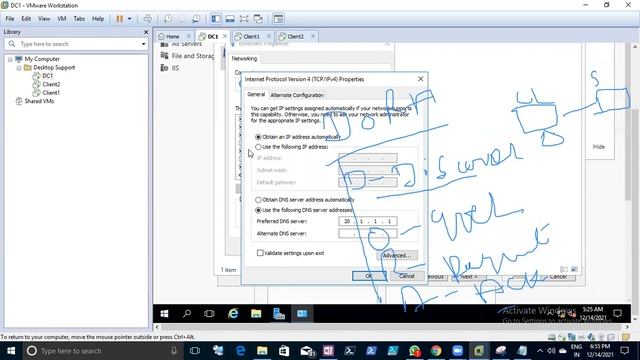Click the guest VM taskbar search icon

click(x=187, y=313)
